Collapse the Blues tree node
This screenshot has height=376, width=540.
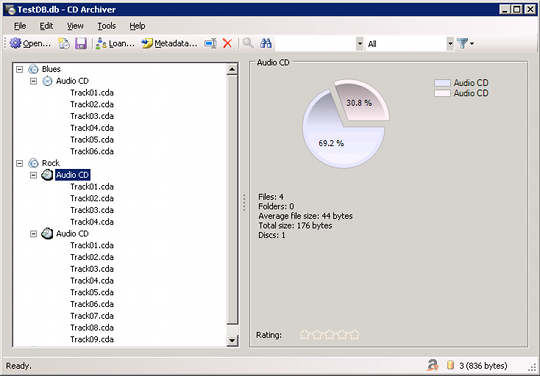coord(20,69)
